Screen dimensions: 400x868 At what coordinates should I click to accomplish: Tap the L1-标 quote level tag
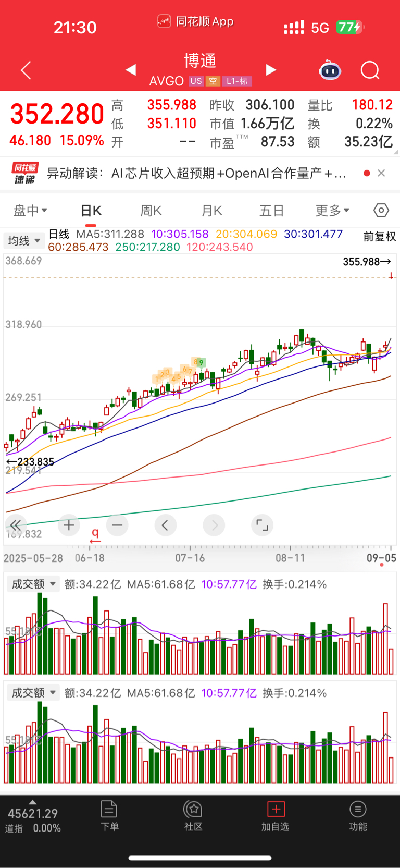coord(237,81)
